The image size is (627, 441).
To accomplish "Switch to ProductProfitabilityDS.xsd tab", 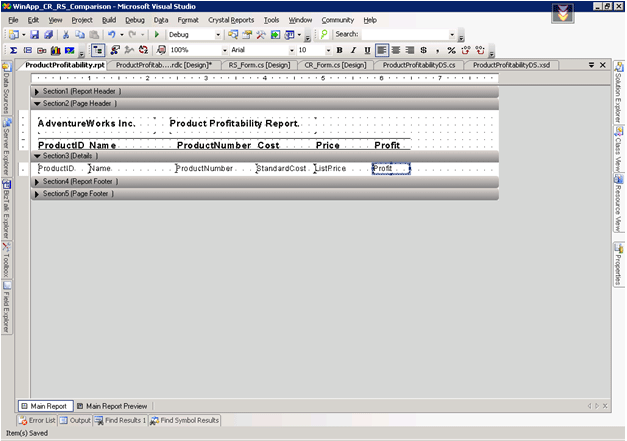I will [511, 65].
